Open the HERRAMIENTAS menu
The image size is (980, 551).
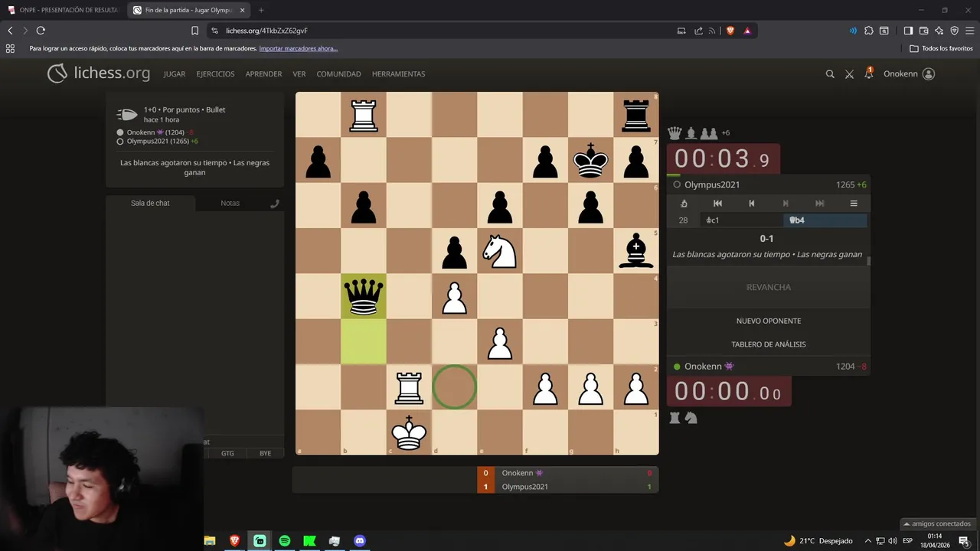pyautogui.click(x=398, y=74)
